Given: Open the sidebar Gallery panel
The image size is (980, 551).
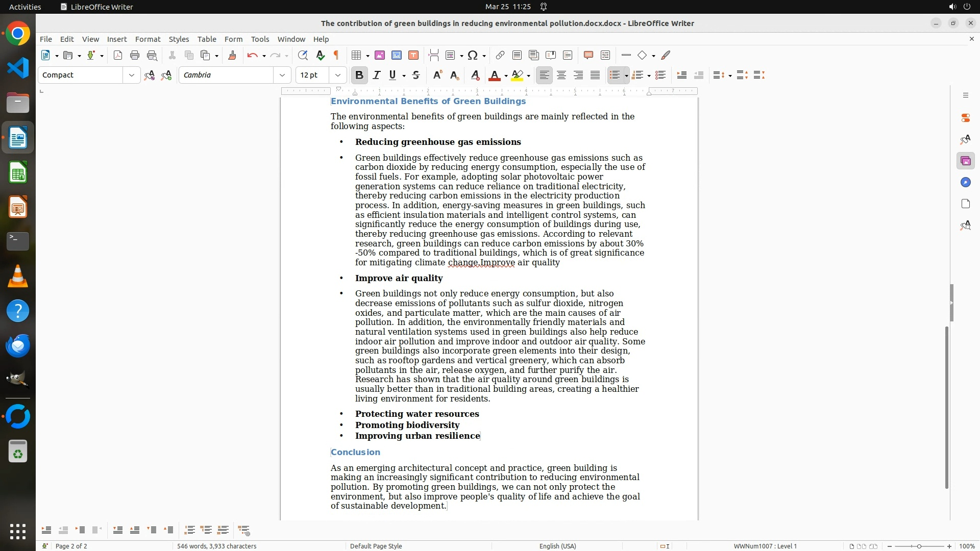Looking at the screenshot, I should pos(965,161).
